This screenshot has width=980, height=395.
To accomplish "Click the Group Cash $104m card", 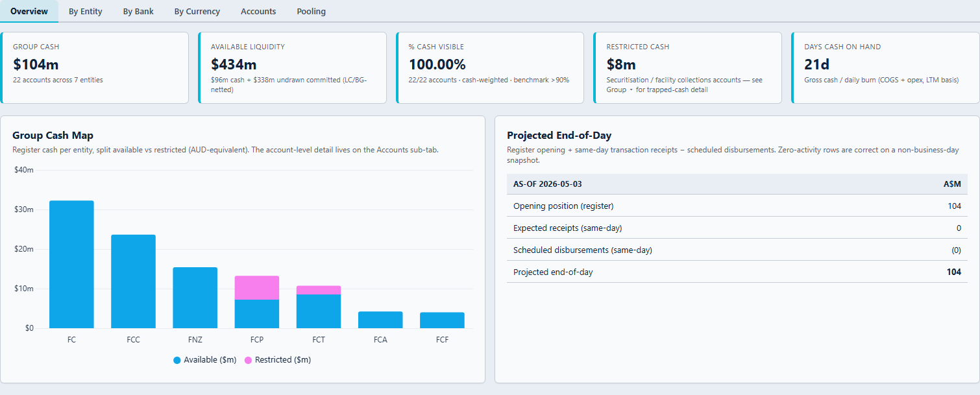I will [x=95, y=67].
